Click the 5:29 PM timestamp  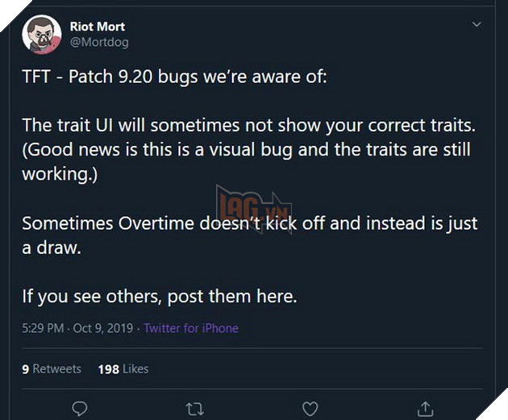44,329
